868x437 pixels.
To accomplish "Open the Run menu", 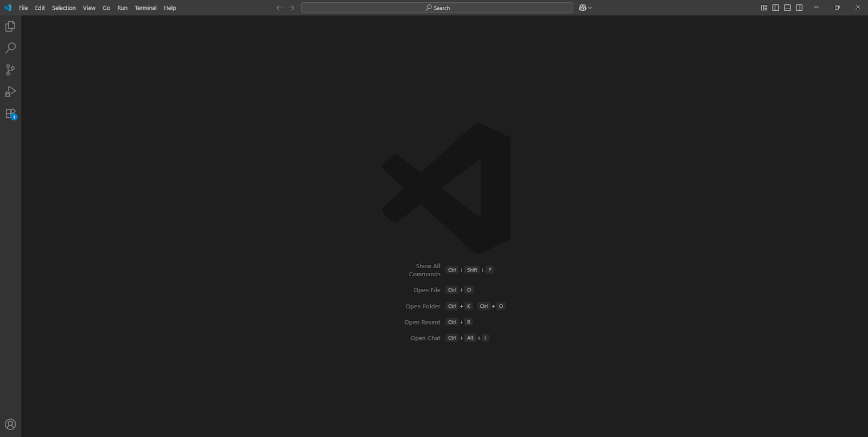I will [123, 8].
